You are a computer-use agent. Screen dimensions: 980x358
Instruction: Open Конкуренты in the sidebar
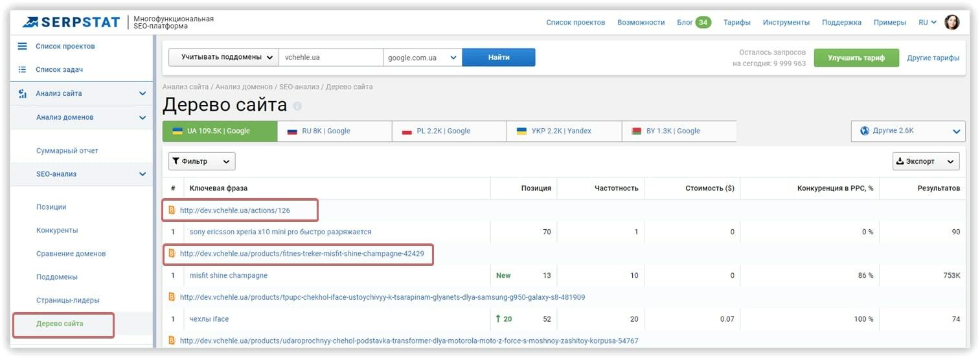point(57,230)
